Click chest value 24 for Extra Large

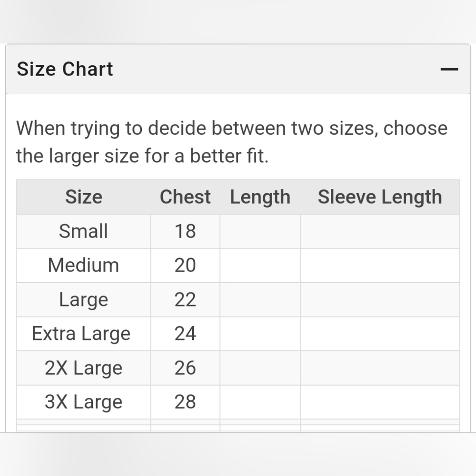click(x=185, y=334)
